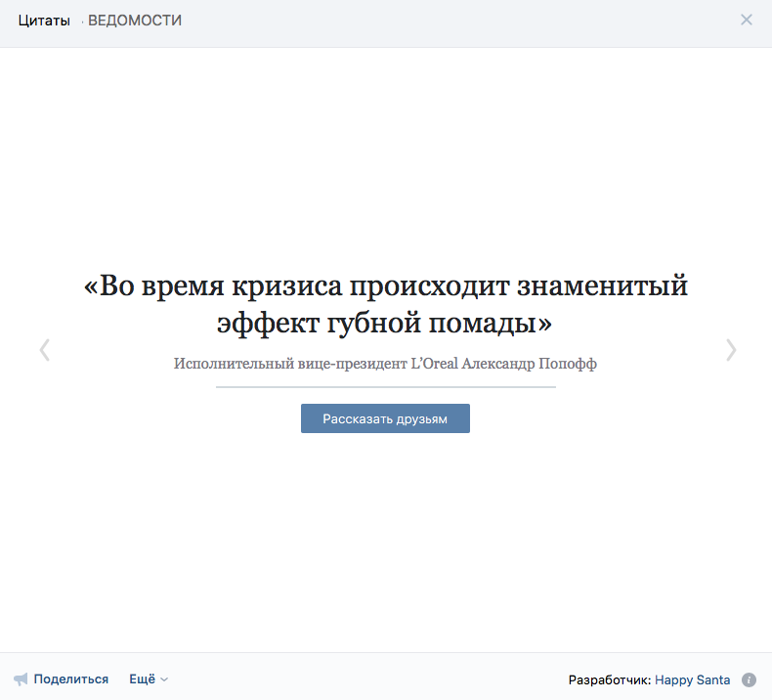Go to the previous quote arrow
This screenshot has width=772, height=700.
pyautogui.click(x=44, y=350)
